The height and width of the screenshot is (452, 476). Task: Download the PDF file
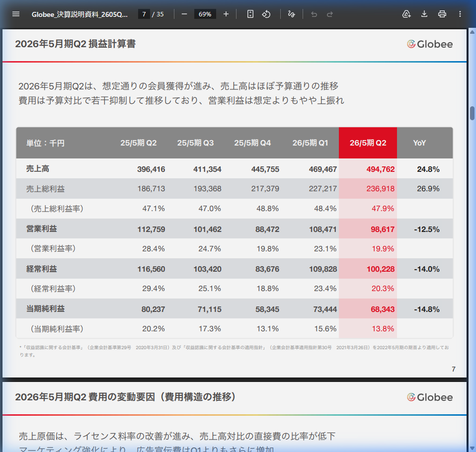[424, 14]
